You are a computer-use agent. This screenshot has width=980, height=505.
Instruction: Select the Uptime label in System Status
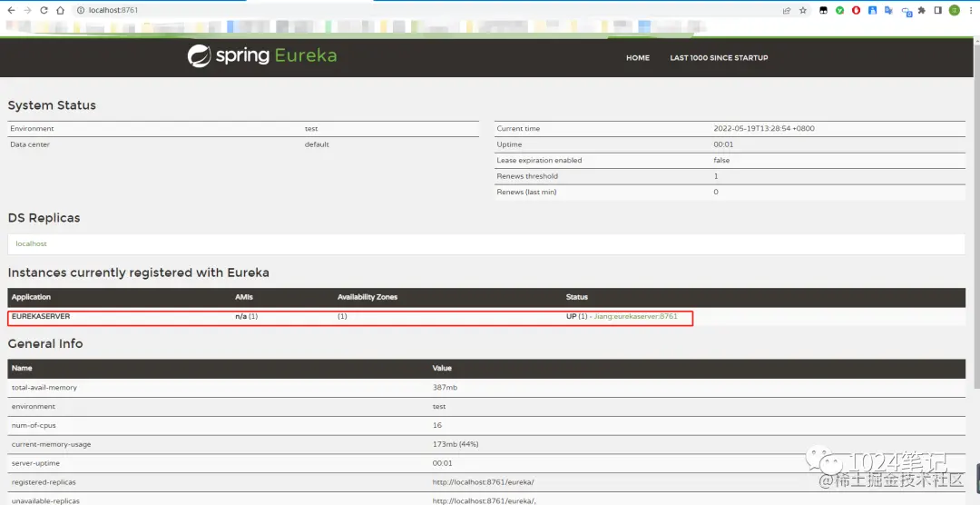(x=509, y=144)
